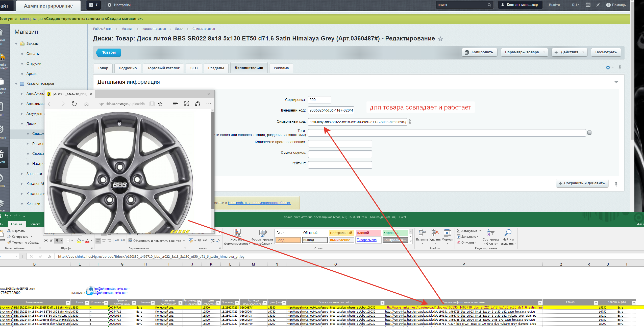Open the Реклама tab
Screen dimensions: 644x327
pyautogui.click(x=281, y=68)
